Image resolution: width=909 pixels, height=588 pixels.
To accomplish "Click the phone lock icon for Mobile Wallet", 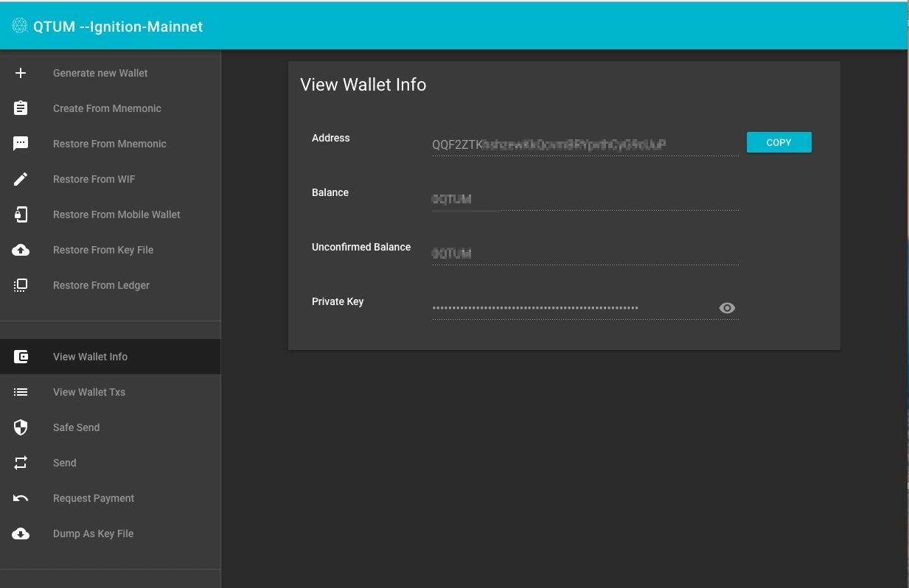I will pos(21,214).
